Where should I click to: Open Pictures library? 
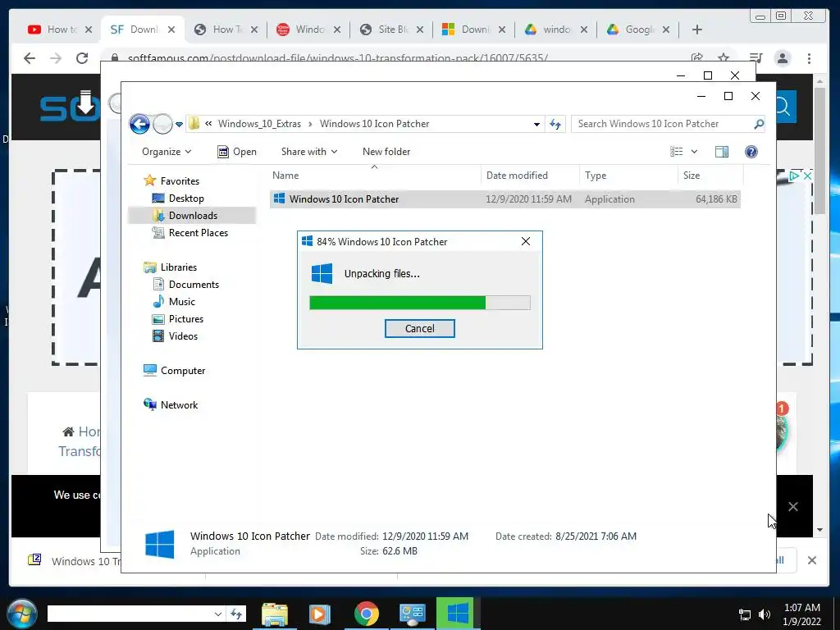[x=186, y=319]
